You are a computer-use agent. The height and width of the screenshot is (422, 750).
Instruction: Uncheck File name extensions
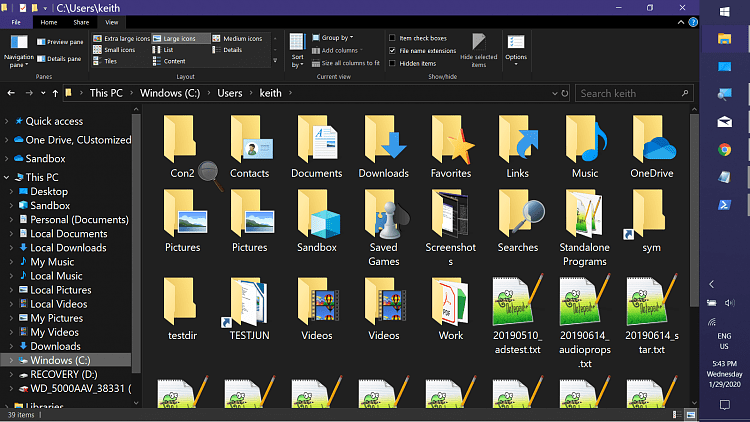pyautogui.click(x=392, y=50)
